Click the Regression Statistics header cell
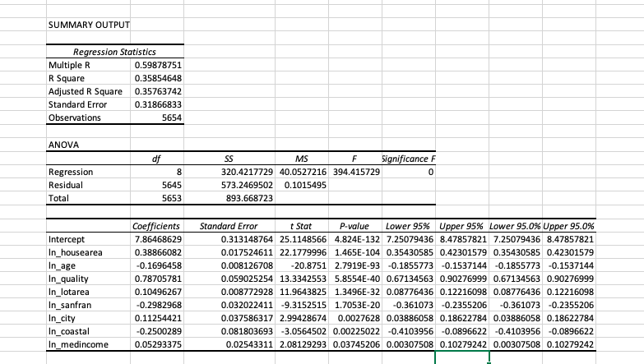 click(115, 52)
